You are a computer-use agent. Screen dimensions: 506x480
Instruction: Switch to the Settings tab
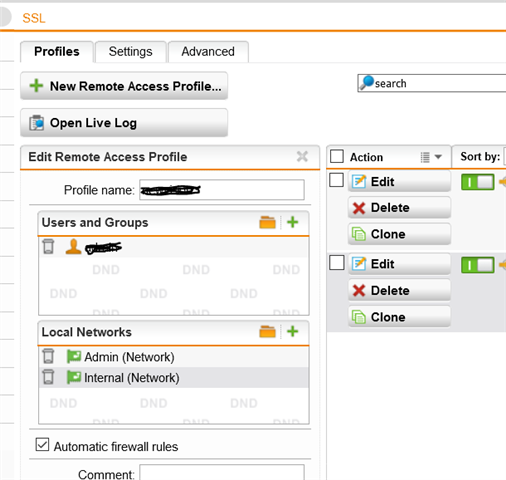click(130, 52)
